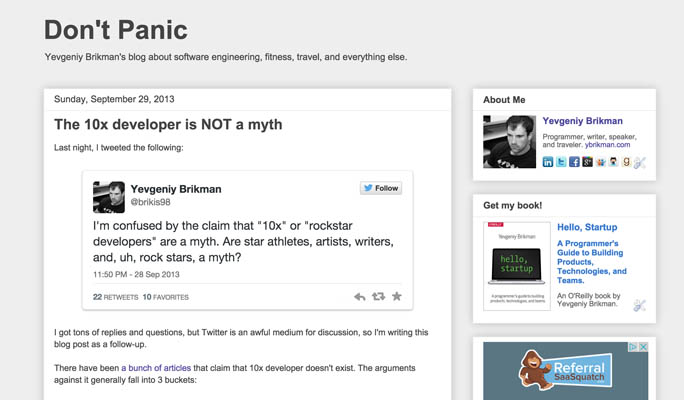Click 'An O'Reilly book by Yevgeniy Brikman' text
Image resolution: width=684 pixels, height=400 pixels.
[588, 300]
